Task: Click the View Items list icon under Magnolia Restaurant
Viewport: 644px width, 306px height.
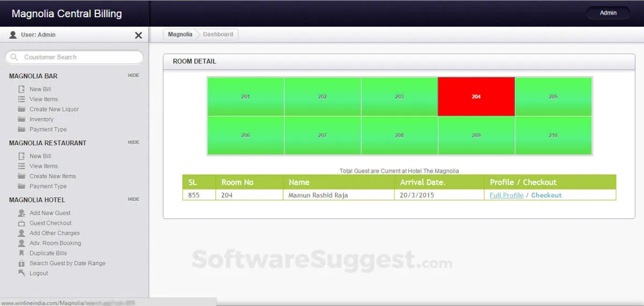Action: [x=21, y=166]
